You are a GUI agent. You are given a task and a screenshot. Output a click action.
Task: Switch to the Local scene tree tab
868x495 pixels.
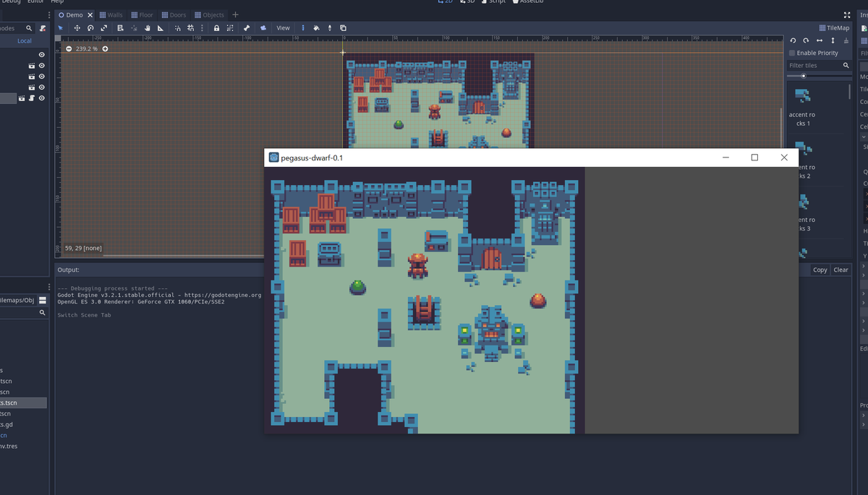click(25, 41)
